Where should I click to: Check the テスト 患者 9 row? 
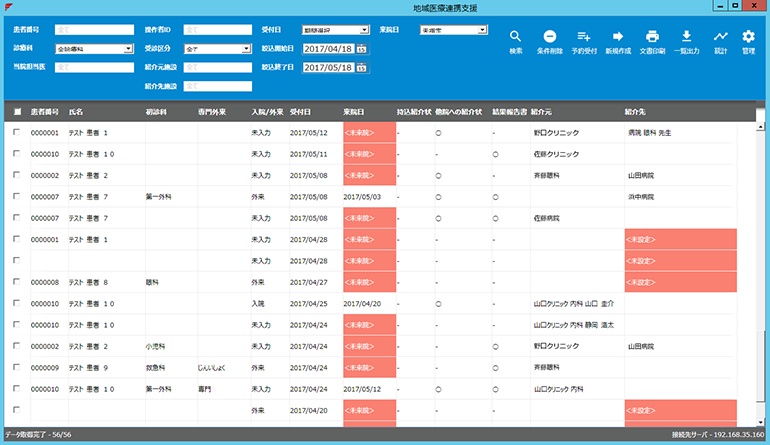(17, 367)
